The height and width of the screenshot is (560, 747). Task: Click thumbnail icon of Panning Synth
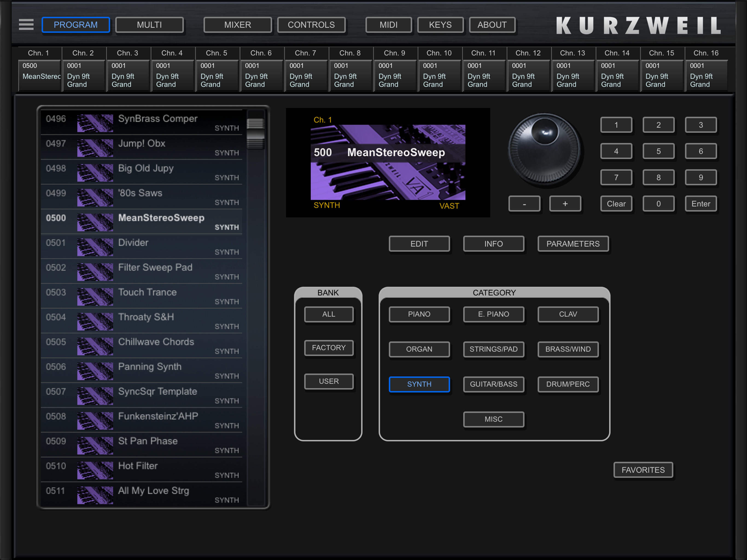pos(95,371)
